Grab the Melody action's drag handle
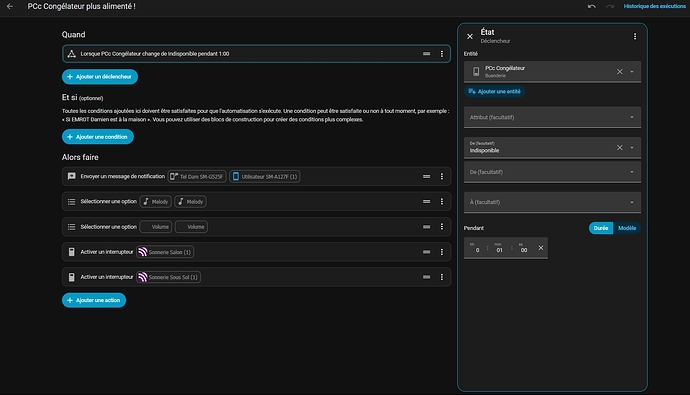This screenshot has height=395, width=690. coord(426,201)
